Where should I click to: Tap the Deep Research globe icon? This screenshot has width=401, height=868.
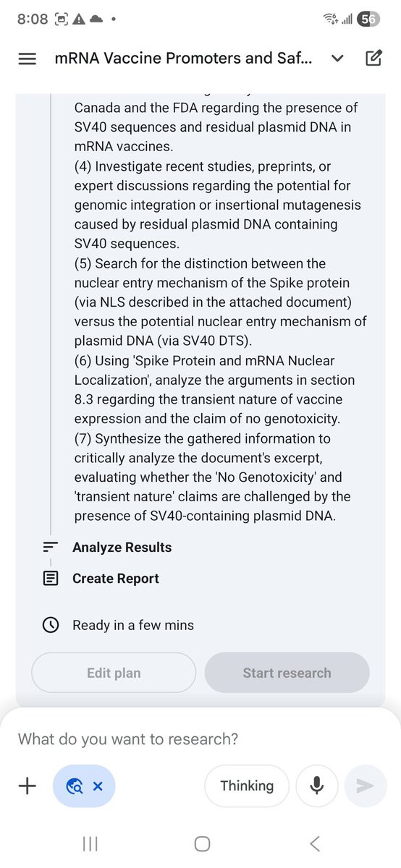(74, 786)
